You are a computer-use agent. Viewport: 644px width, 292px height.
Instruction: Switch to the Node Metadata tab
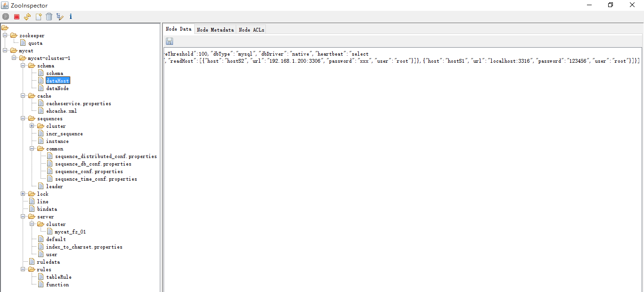click(x=215, y=30)
